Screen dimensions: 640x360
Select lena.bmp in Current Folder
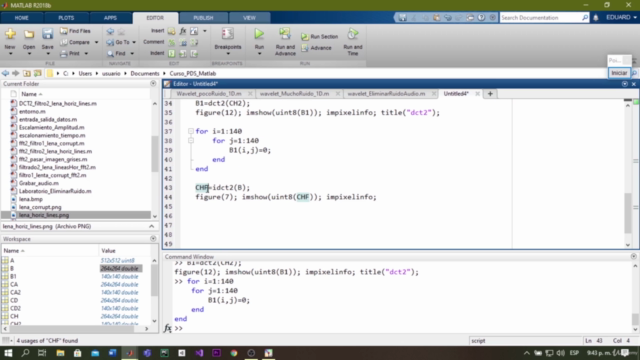[x=31, y=199]
